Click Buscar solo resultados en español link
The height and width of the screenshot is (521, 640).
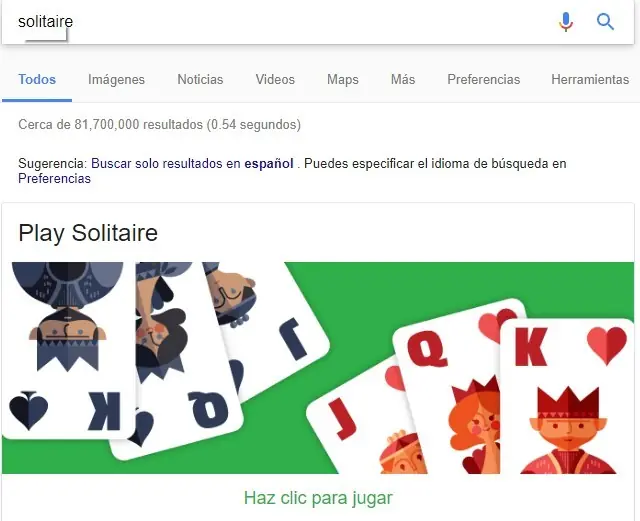click(192, 164)
